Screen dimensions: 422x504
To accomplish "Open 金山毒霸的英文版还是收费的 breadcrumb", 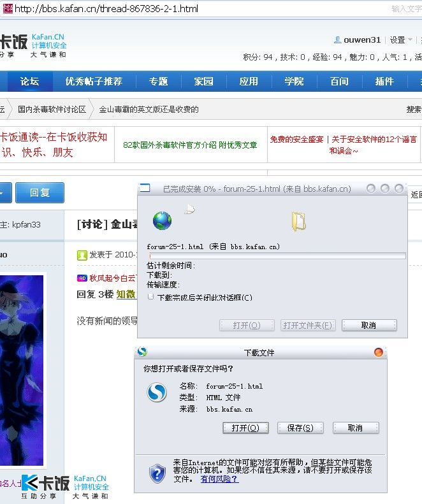I will pos(149,110).
